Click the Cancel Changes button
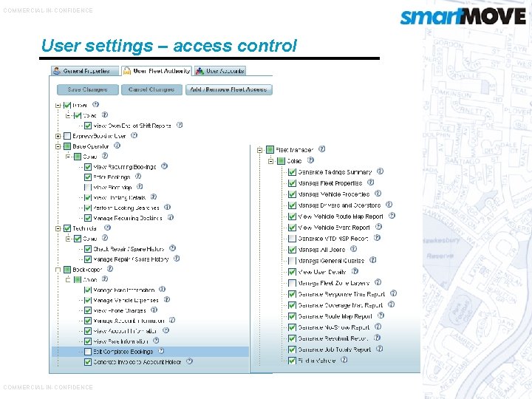The height and width of the screenshot is (399, 532). click(x=151, y=89)
